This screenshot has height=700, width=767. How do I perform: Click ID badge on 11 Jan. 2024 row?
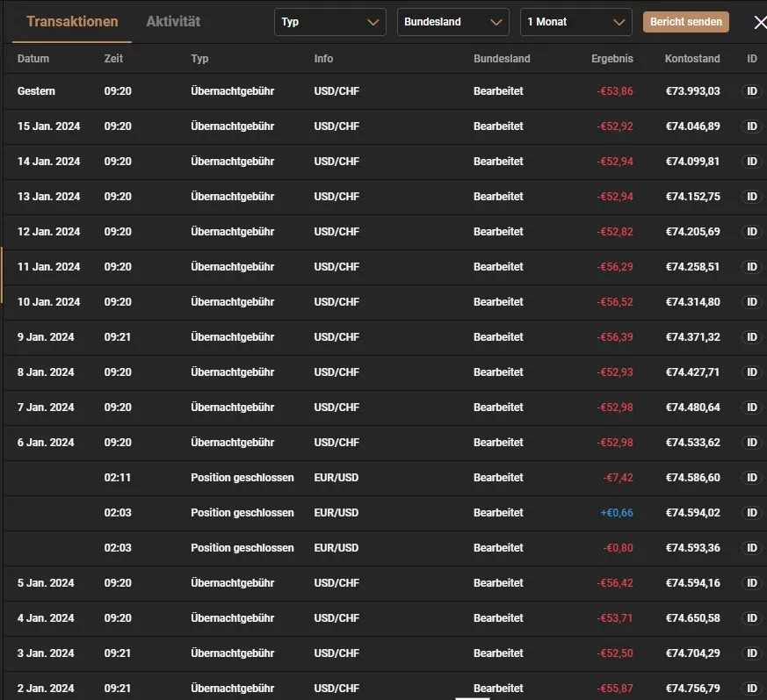click(x=751, y=267)
